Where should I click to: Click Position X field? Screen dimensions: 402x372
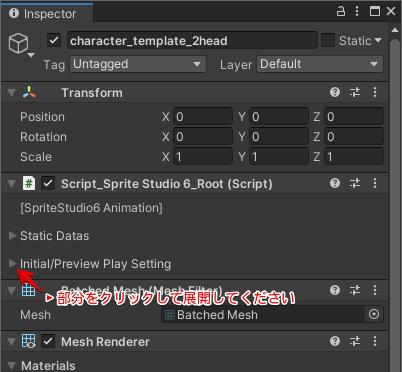203,117
